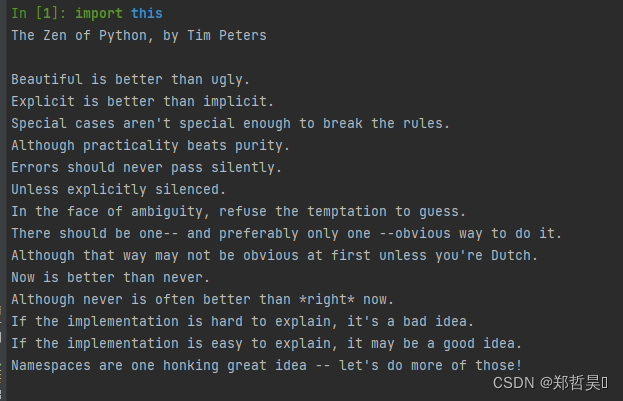This screenshot has height=401, width=623.
Task: Click the line beginning "Special cases aren't special"
Action: click(x=230, y=123)
